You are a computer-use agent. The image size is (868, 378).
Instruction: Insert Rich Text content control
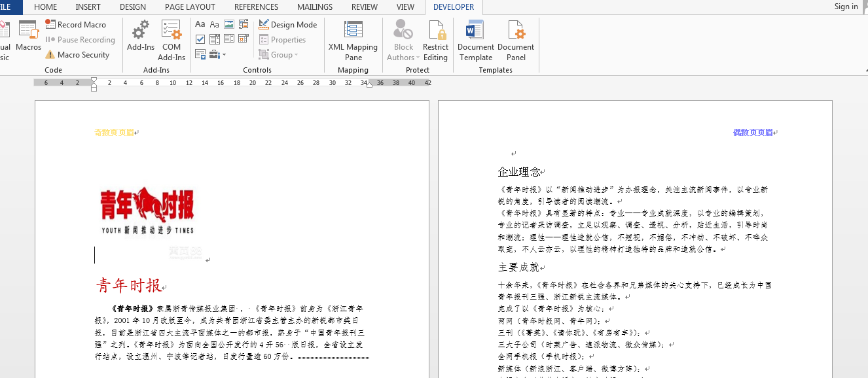tap(200, 24)
